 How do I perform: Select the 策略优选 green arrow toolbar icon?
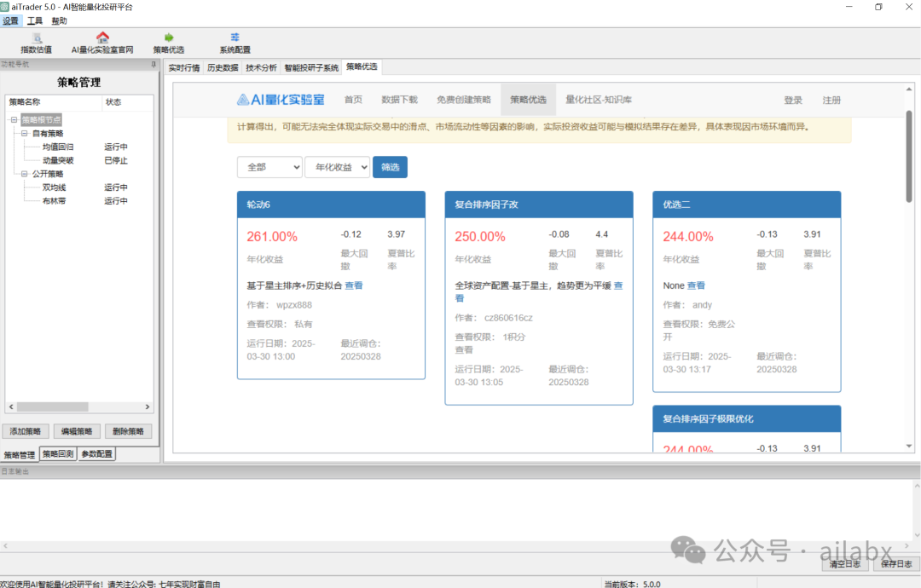168,37
